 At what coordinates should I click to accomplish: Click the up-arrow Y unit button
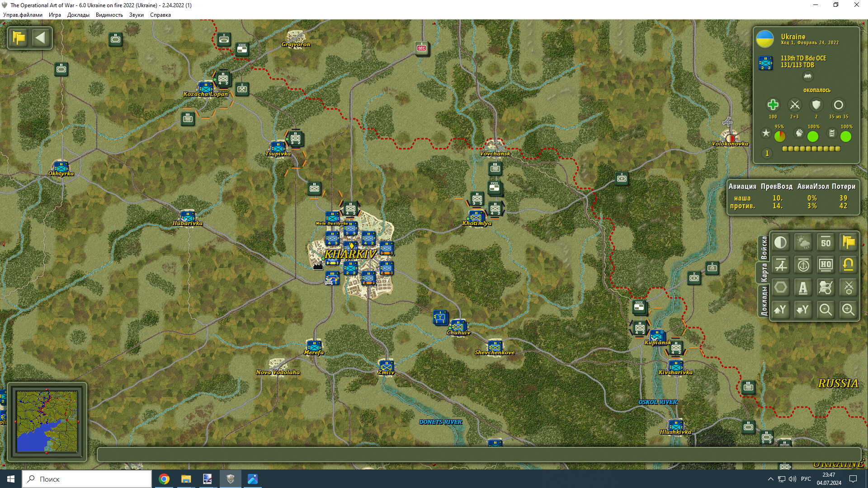[781, 310]
